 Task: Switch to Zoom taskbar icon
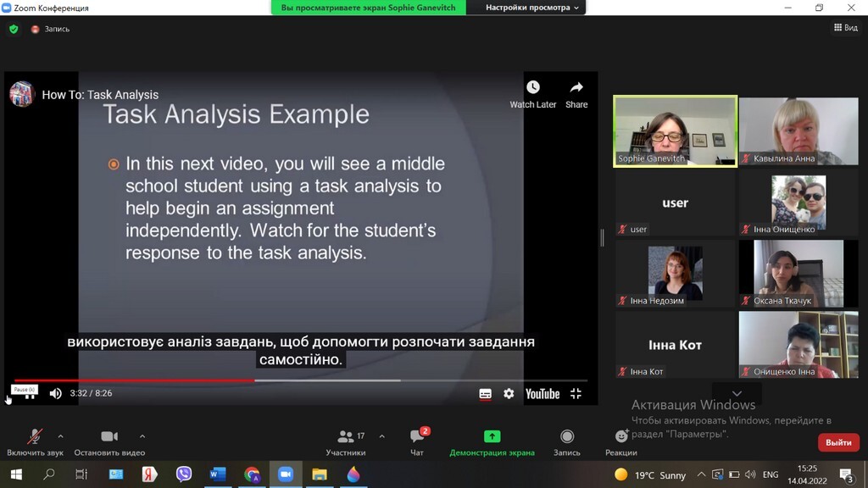pyautogui.click(x=286, y=474)
